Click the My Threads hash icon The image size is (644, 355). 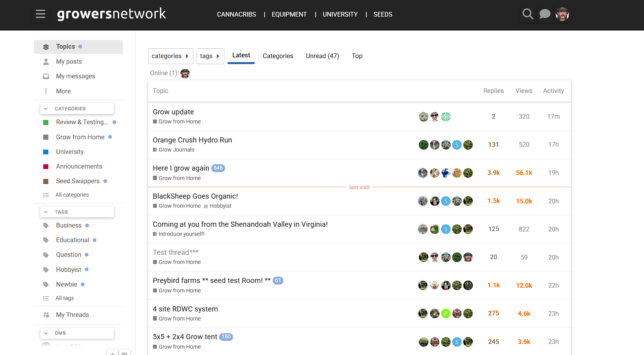coord(46,315)
